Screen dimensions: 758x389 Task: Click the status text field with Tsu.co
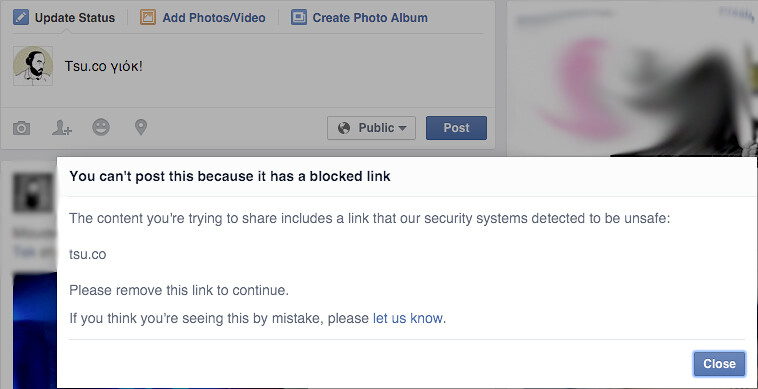click(x=273, y=67)
